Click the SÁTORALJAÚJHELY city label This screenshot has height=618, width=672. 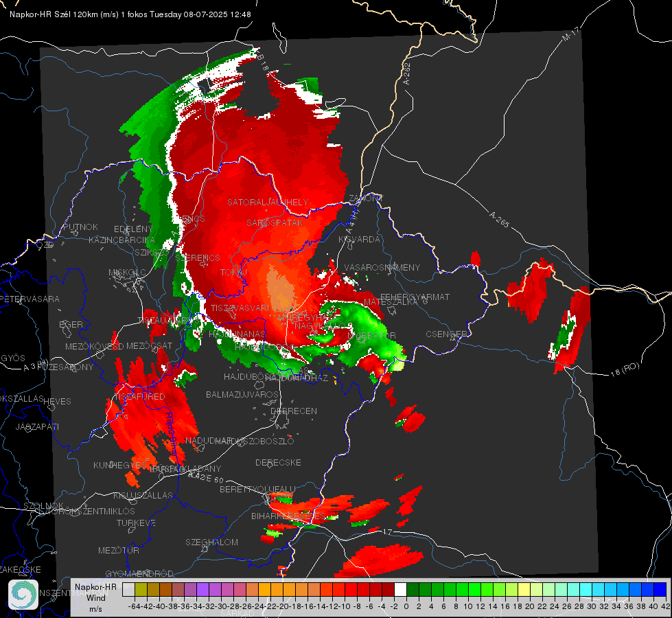click(x=268, y=202)
